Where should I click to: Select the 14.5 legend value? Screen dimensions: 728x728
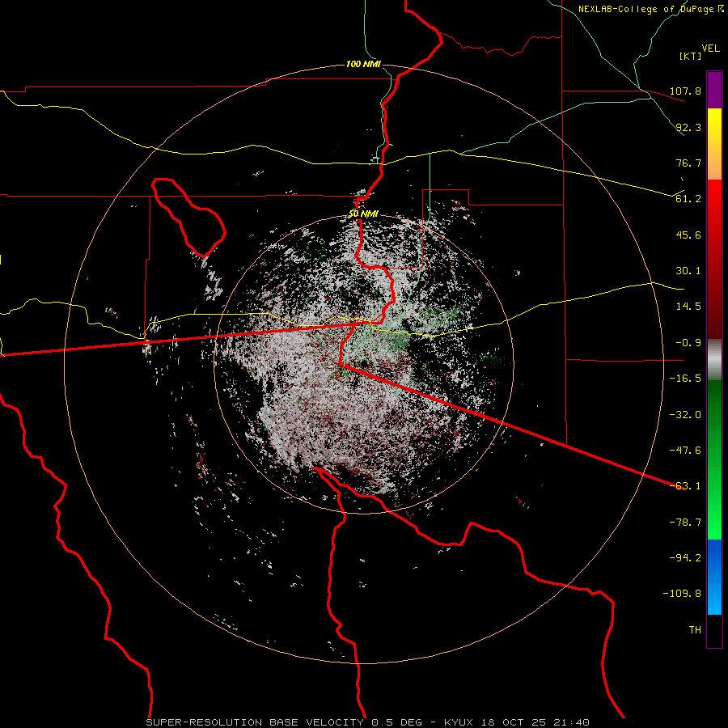(688, 307)
